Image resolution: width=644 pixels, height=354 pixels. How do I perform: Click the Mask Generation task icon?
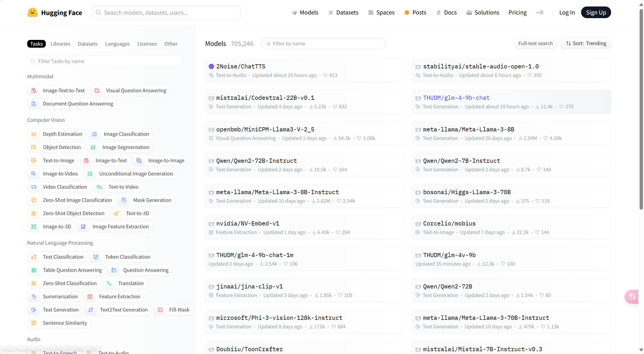(x=124, y=200)
